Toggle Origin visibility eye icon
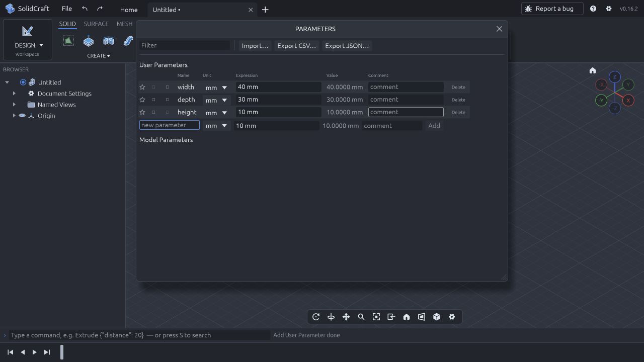 tap(22, 116)
